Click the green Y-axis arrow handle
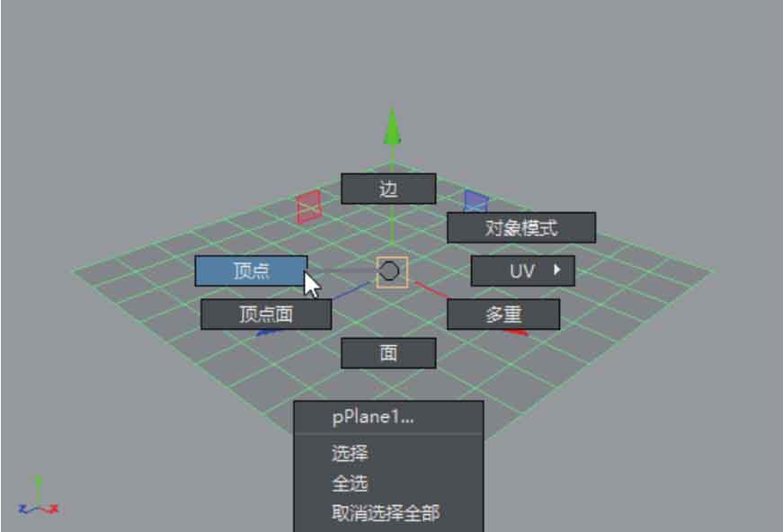This screenshot has height=532, width=783. coord(392,128)
